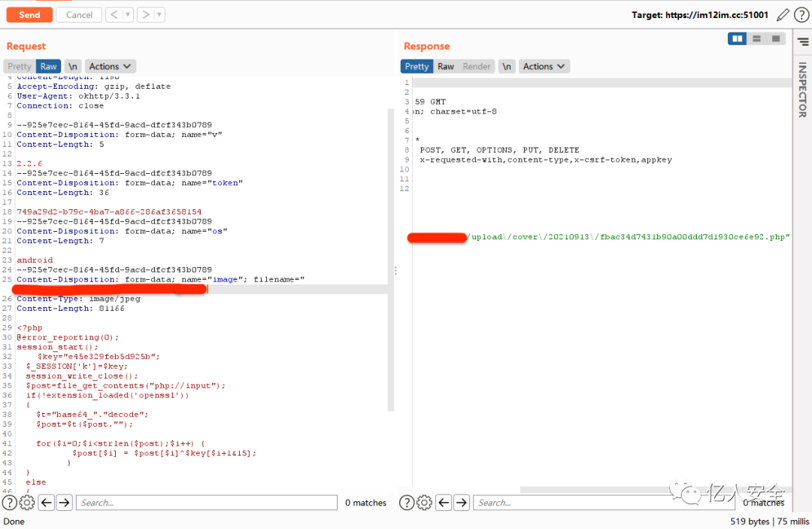Go to previous request with back arrow

point(114,15)
